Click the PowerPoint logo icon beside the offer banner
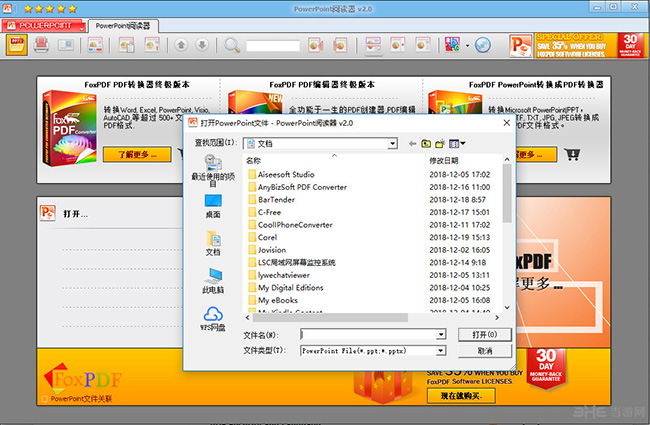The width and height of the screenshot is (650, 425). coord(521,46)
